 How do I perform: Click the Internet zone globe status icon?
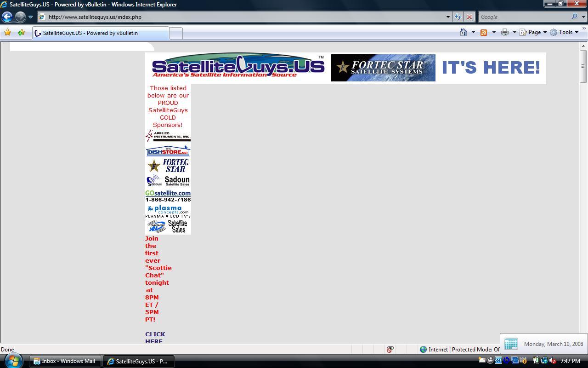(423, 349)
